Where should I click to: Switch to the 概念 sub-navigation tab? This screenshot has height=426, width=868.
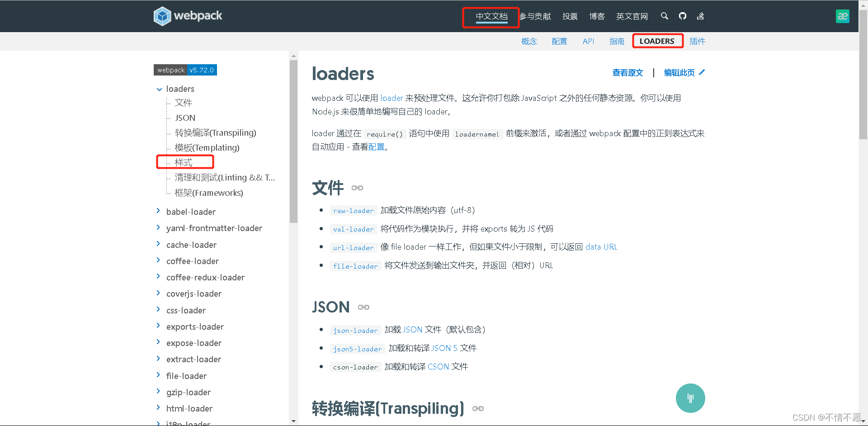[x=529, y=41]
